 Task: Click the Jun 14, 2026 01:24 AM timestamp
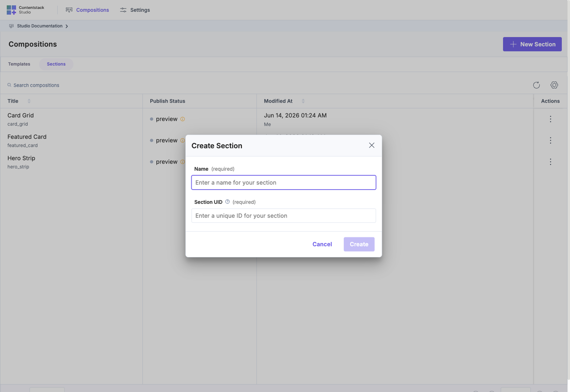coord(295,115)
